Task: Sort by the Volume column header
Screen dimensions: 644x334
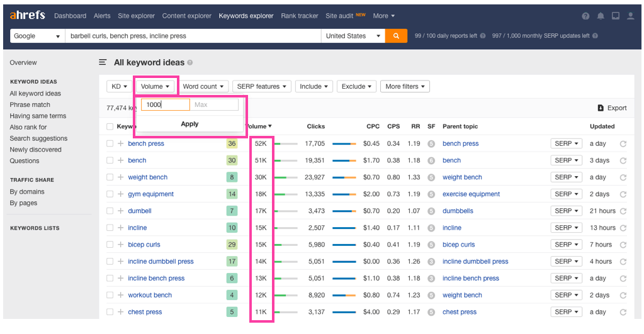Action: (259, 126)
